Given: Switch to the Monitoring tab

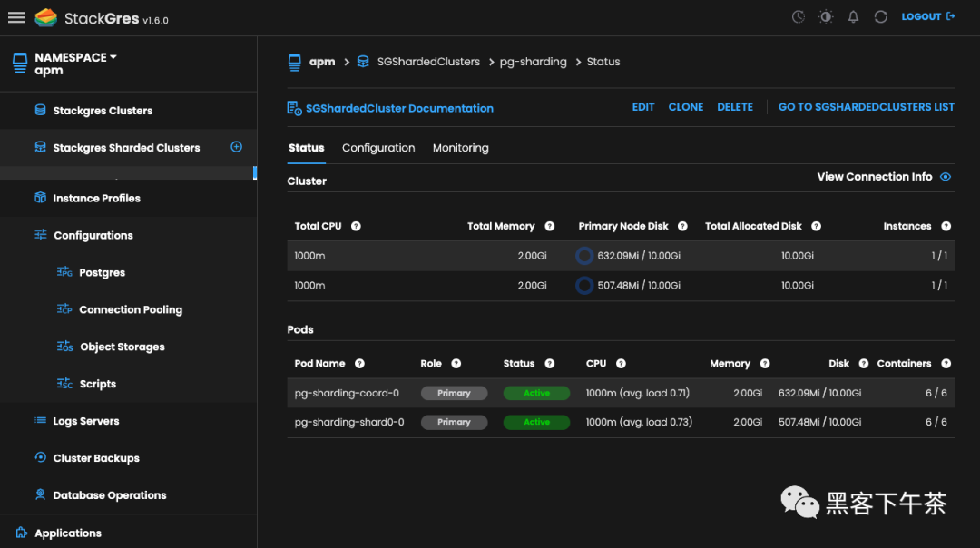Looking at the screenshot, I should [461, 148].
